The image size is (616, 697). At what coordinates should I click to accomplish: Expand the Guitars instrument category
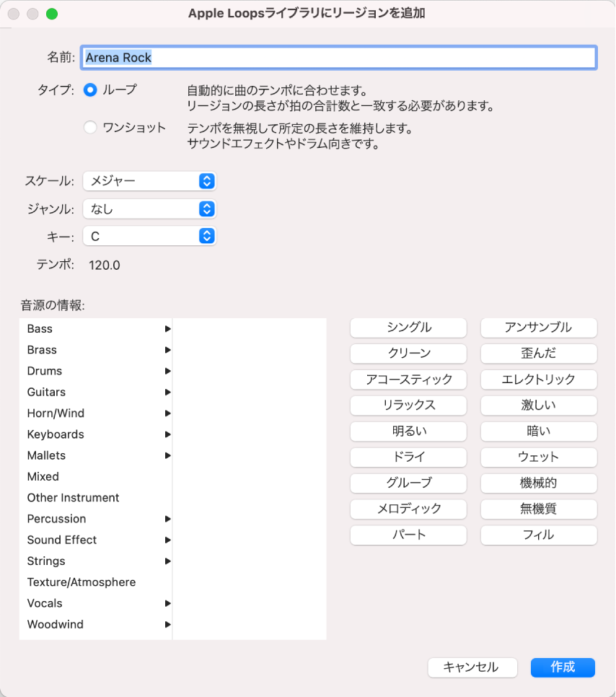tap(95, 392)
